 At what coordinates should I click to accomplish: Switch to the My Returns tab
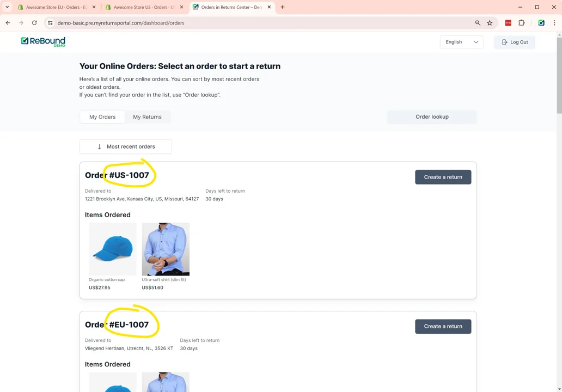click(x=148, y=117)
